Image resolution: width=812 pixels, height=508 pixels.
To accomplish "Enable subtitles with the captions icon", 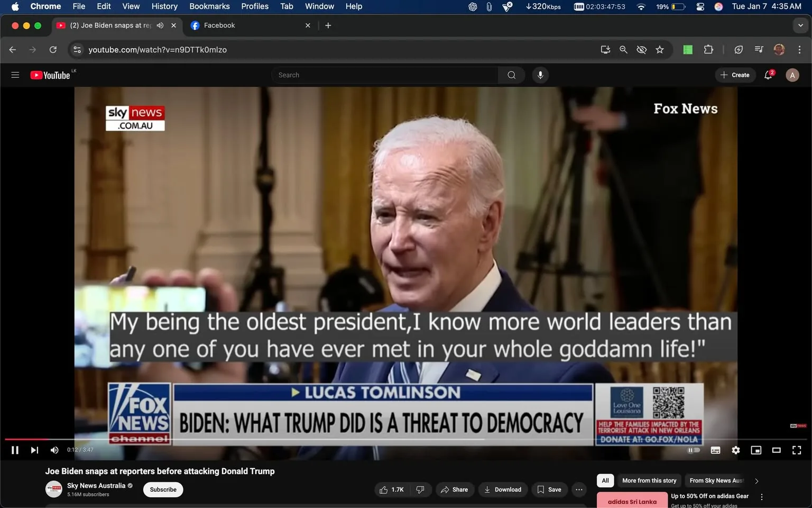I will [x=715, y=450].
